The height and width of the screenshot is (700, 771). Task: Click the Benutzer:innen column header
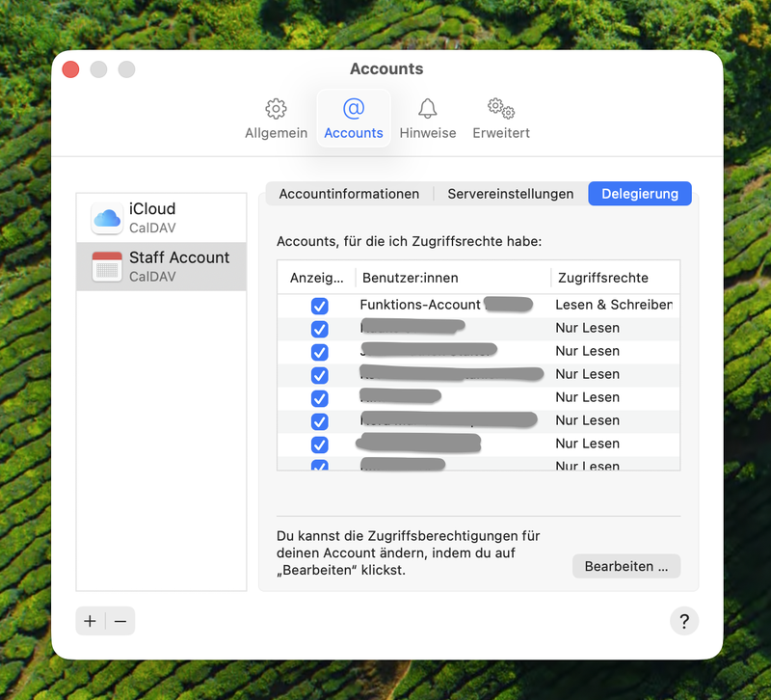[x=451, y=278]
